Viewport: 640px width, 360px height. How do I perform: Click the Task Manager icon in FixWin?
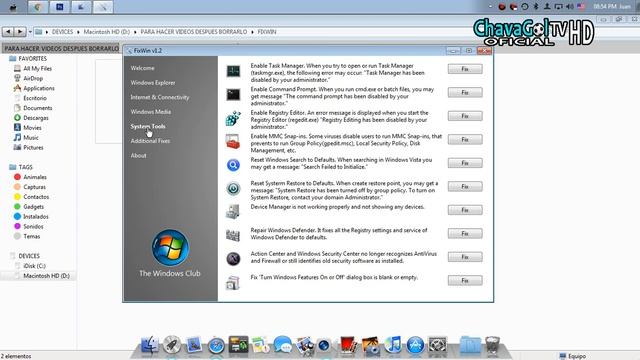(233, 71)
